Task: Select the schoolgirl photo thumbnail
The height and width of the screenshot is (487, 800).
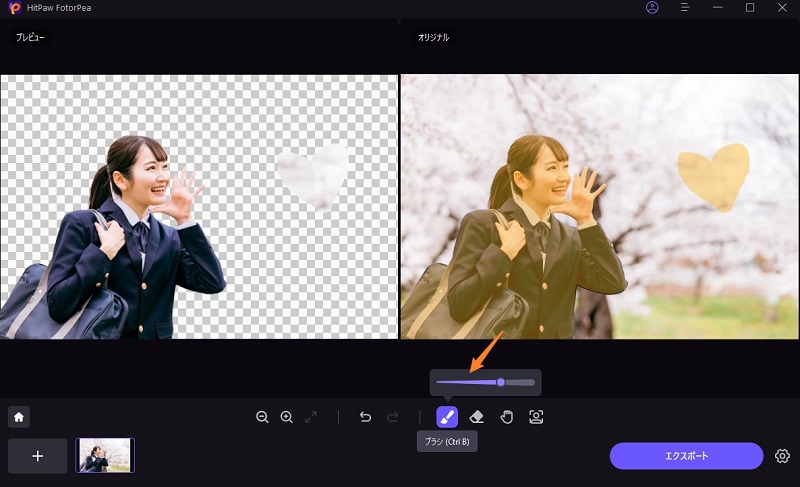Action: point(105,455)
